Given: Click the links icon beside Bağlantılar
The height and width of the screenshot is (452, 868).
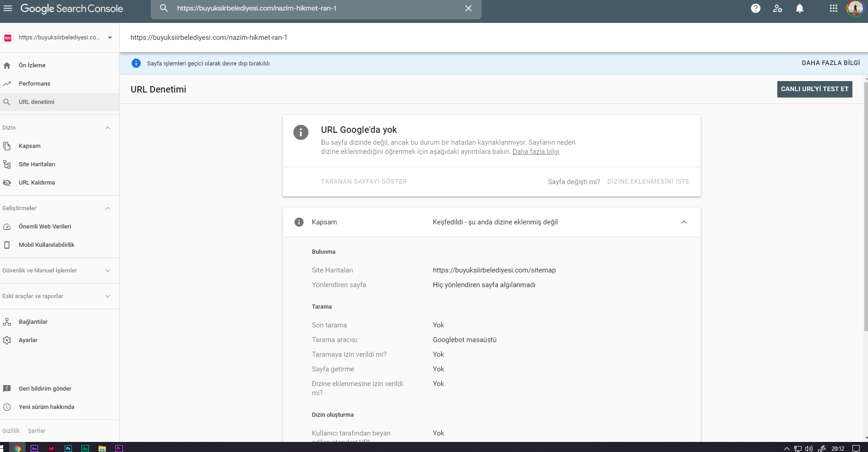Looking at the screenshot, I should coord(7,322).
